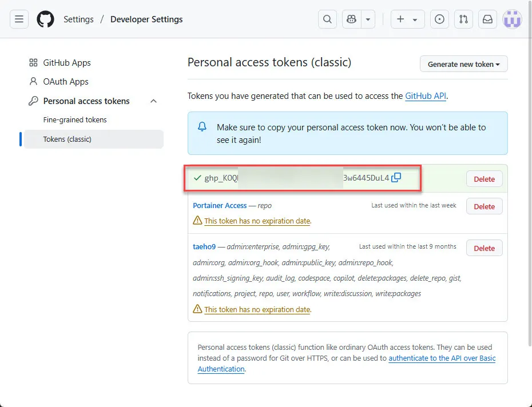532x407 pixels.
Task: Open GitHub home via the Octocat logo
Action: pyautogui.click(x=45, y=19)
